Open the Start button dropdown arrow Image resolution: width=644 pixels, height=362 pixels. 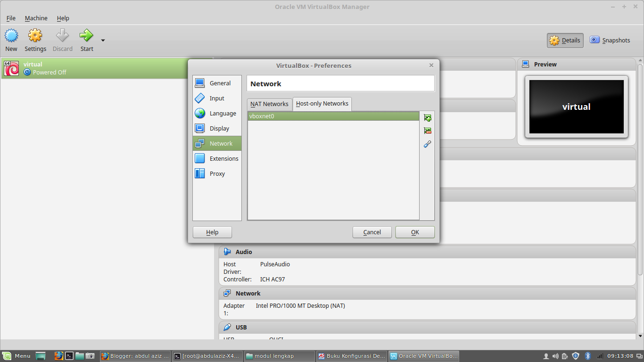(103, 41)
